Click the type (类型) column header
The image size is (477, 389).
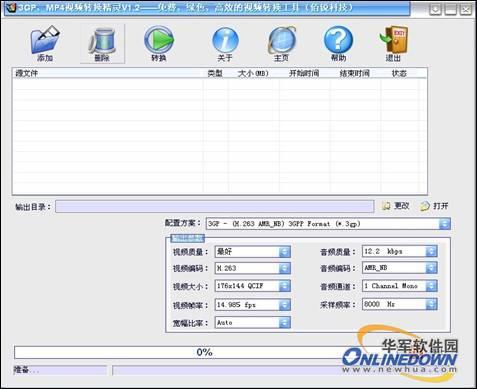coord(215,73)
